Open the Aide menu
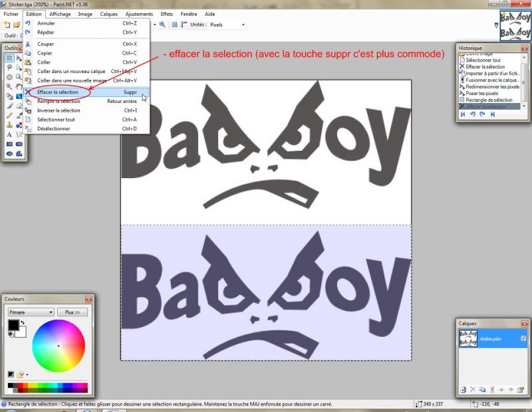This screenshot has width=532, height=412. click(209, 14)
